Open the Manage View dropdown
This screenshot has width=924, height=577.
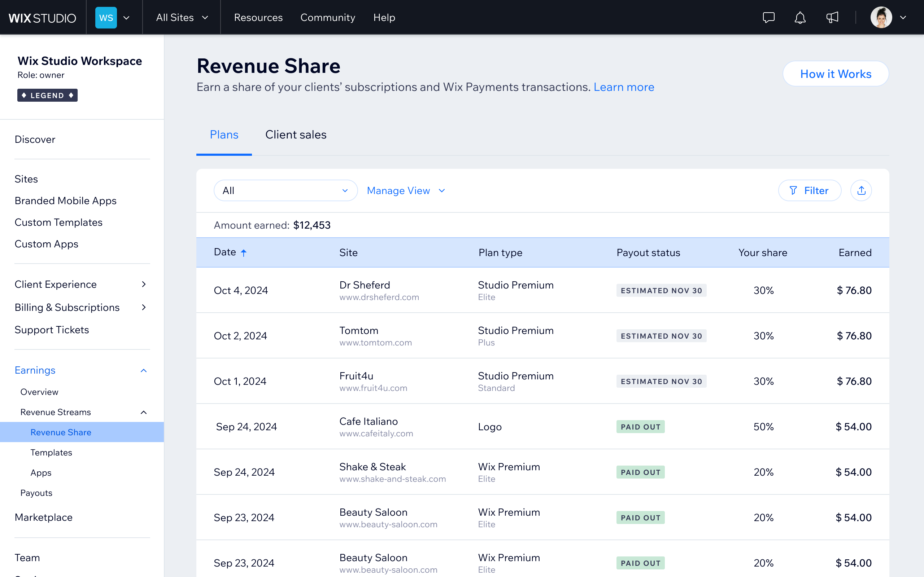406,191
